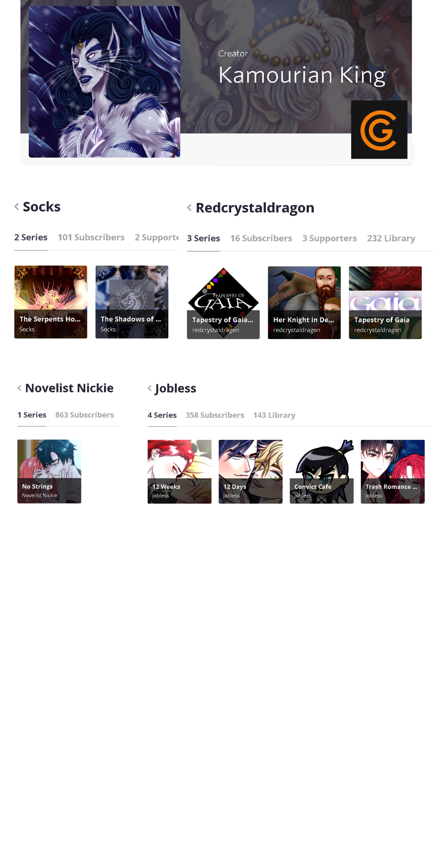This screenshot has height=868, width=437.
Task: Open the No Strings series cover
Action: (49, 471)
